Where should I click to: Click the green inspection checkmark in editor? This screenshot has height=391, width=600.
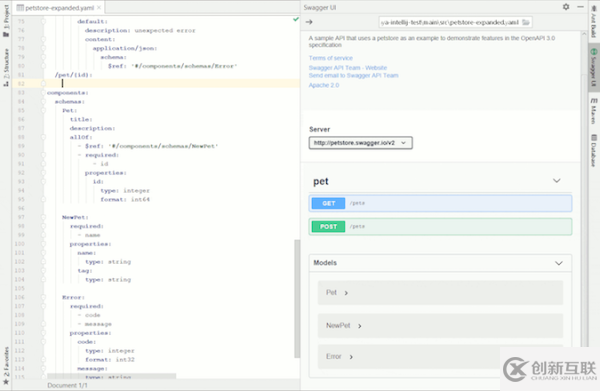tap(296, 19)
